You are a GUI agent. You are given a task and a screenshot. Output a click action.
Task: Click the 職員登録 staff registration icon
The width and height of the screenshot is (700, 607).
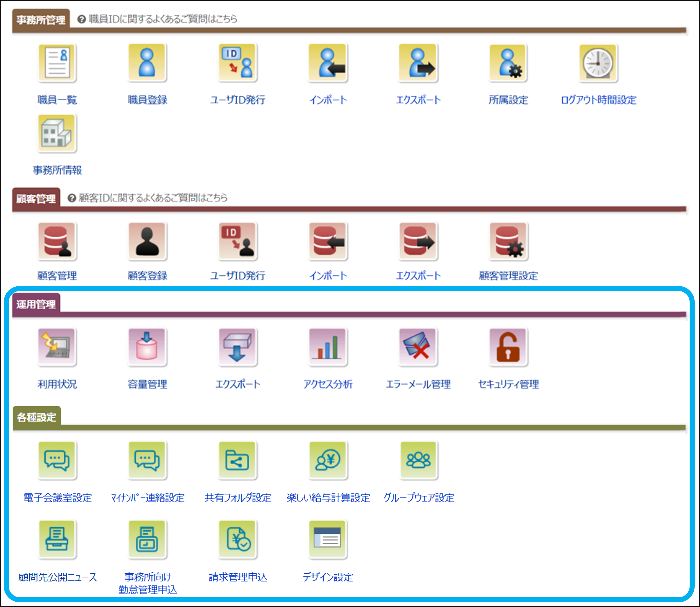[147, 63]
